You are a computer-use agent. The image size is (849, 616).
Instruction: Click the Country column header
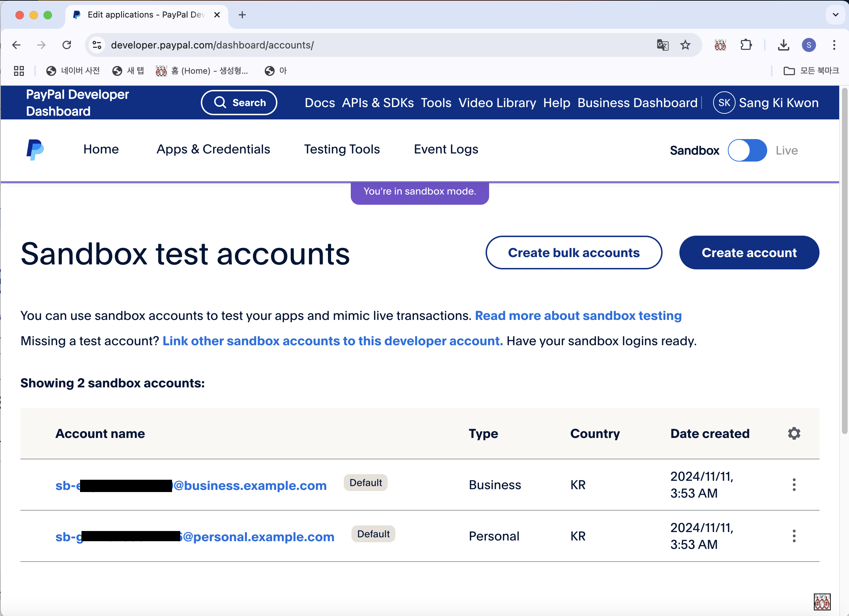tap(595, 433)
